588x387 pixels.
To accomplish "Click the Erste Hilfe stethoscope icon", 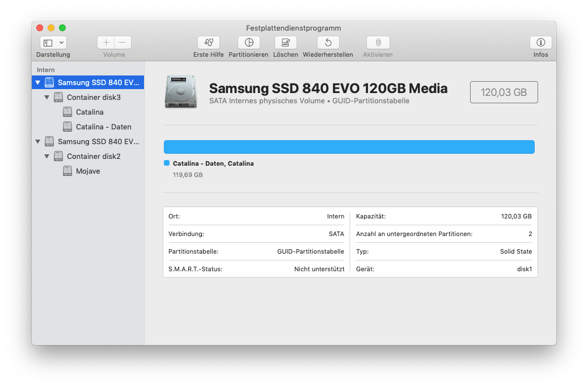I will coord(209,43).
